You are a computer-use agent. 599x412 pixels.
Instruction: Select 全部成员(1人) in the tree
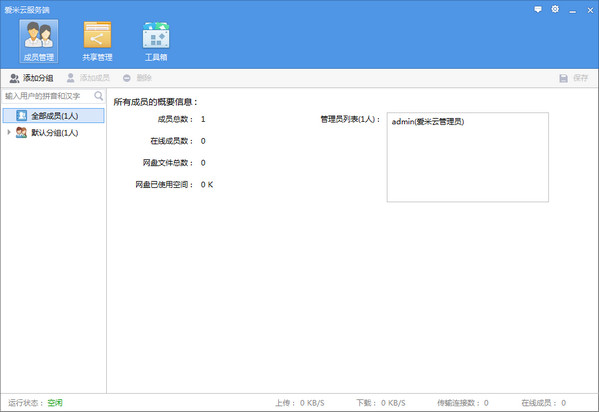point(53,116)
